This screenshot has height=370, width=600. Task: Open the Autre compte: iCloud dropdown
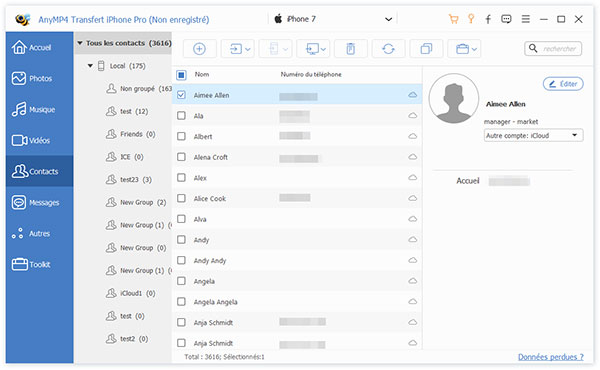(x=533, y=135)
